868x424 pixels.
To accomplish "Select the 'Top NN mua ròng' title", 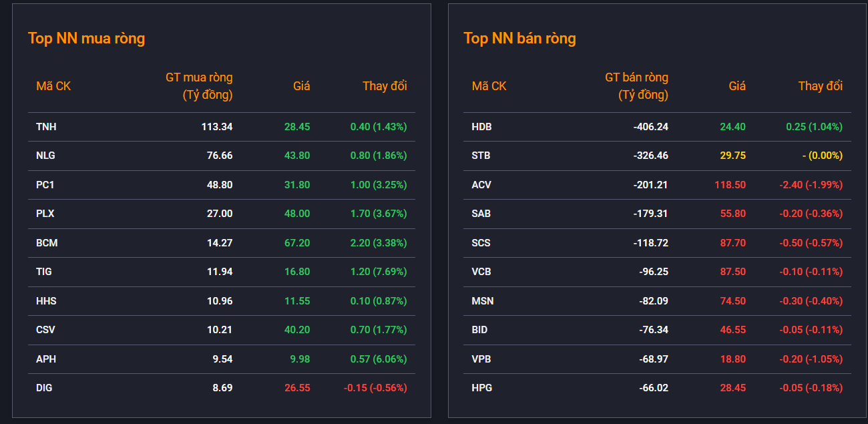I will coord(86,38).
